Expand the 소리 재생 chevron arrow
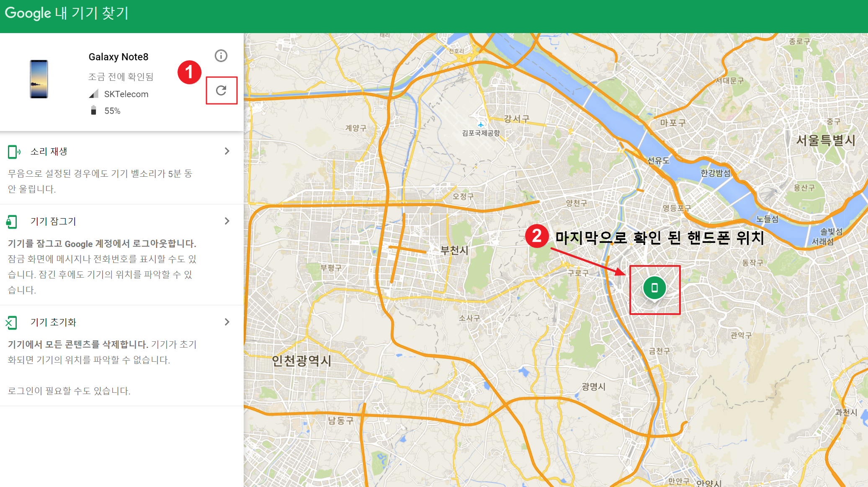The height and width of the screenshot is (487, 868). [227, 151]
